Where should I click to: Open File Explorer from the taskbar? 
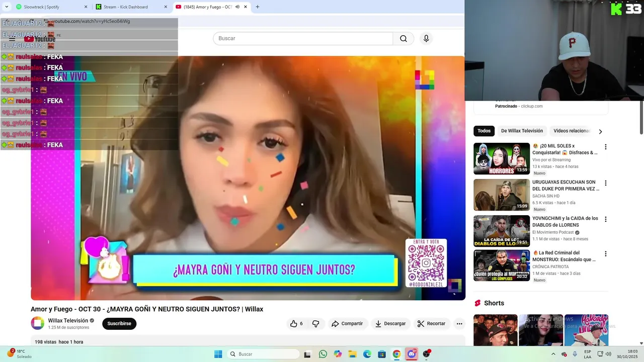pos(353,354)
